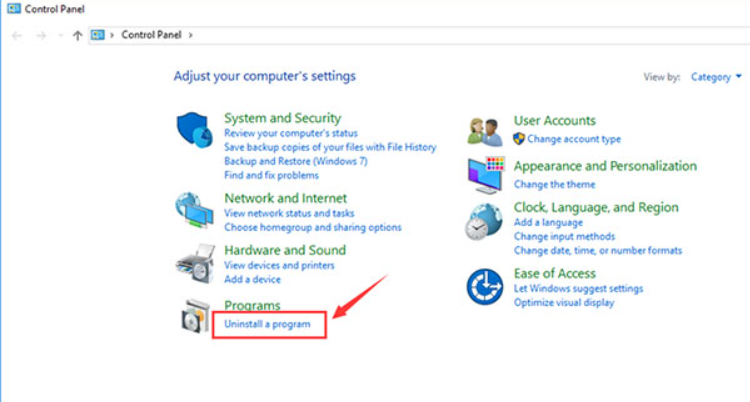Click the Control Panel address bar segment
750x402 pixels.
[152, 35]
